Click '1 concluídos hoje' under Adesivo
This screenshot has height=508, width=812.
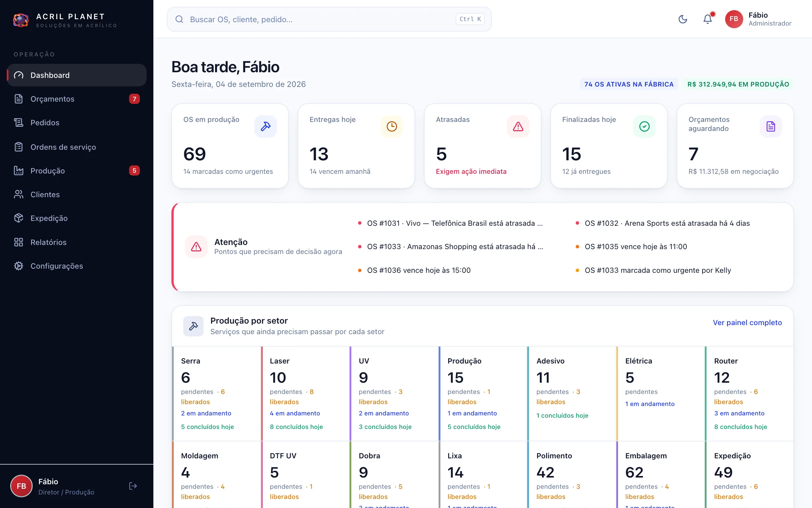(562, 415)
